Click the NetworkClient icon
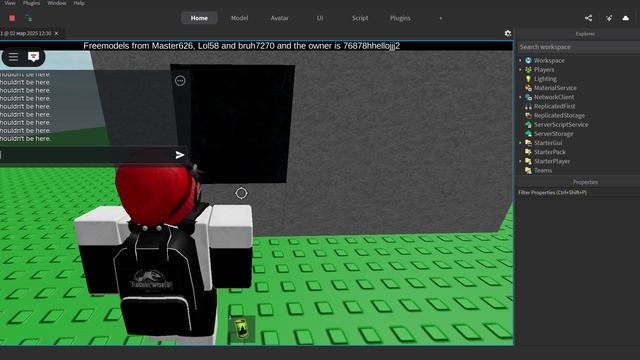 coord(528,97)
